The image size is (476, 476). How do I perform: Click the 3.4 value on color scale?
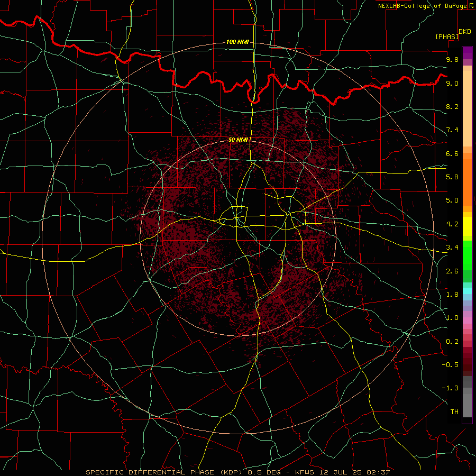pyautogui.click(x=452, y=248)
